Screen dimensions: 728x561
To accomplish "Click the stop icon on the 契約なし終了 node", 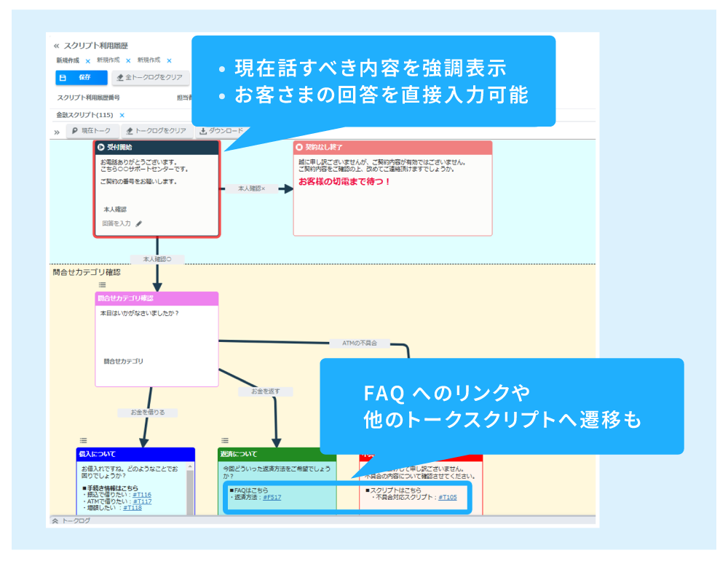I will point(299,146).
